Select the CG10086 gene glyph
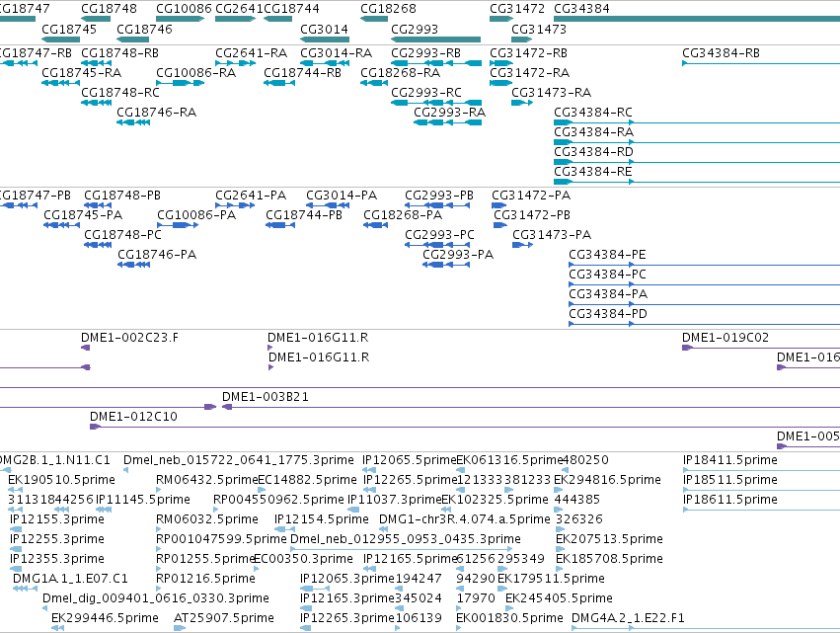 181,19
